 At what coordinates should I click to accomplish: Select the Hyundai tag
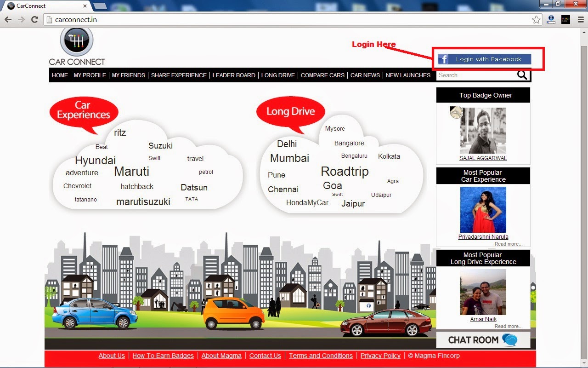pyautogui.click(x=95, y=161)
